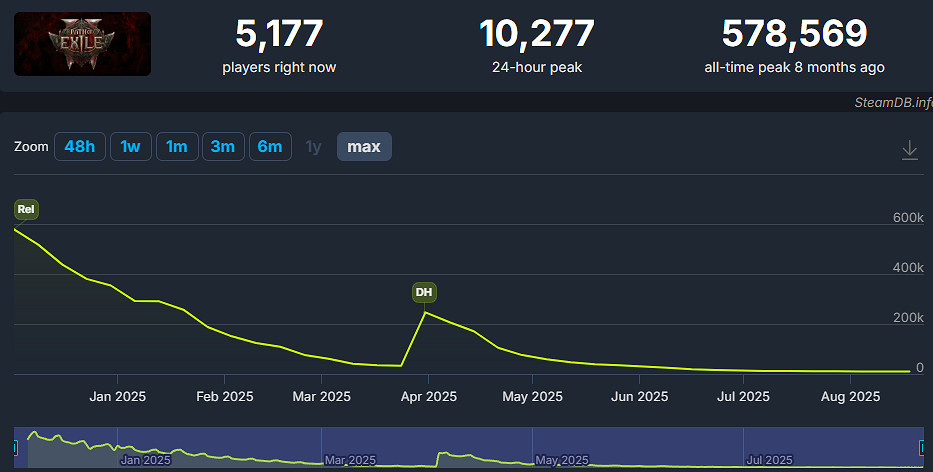Choose the 3m zoom option

point(223,147)
